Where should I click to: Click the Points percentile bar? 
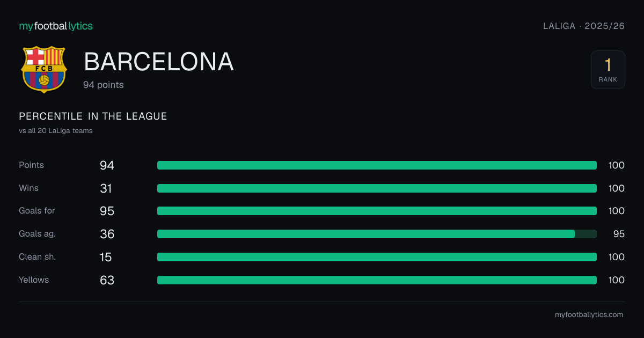[377, 165]
